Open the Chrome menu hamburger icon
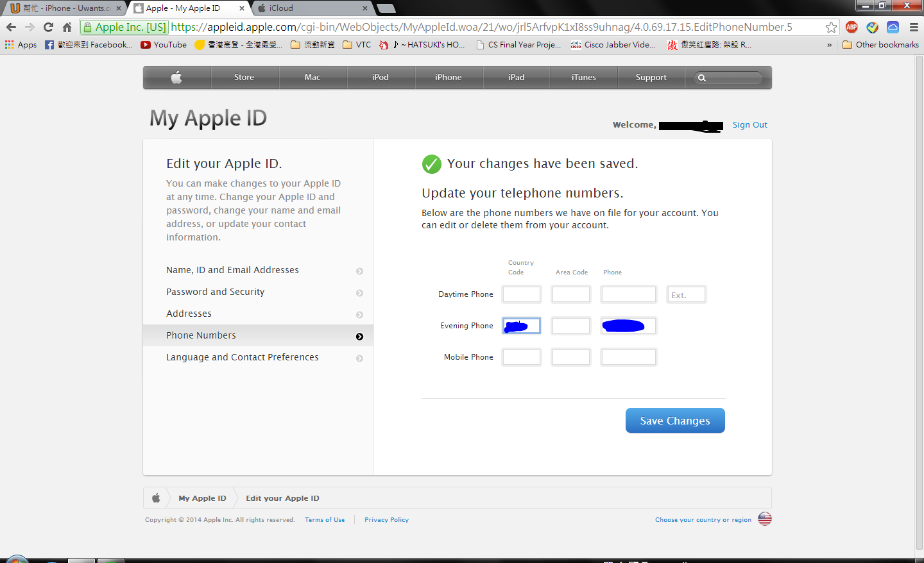This screenshot has width=924, height=563. (914, 27)
